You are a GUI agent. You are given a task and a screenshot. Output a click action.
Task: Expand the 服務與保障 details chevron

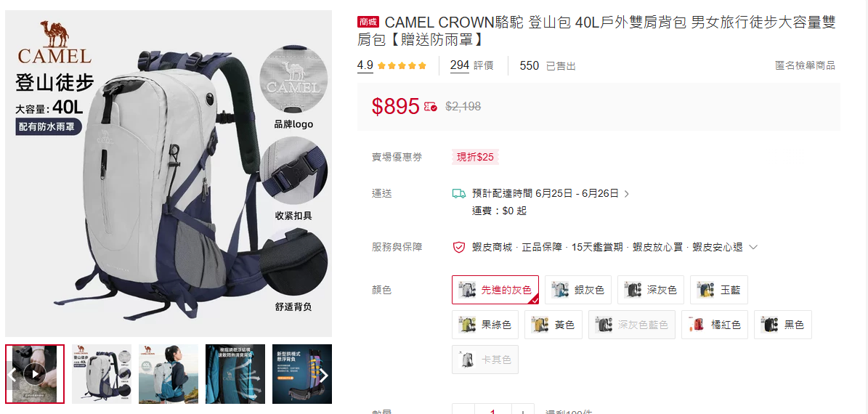click(x=753, y=248)
